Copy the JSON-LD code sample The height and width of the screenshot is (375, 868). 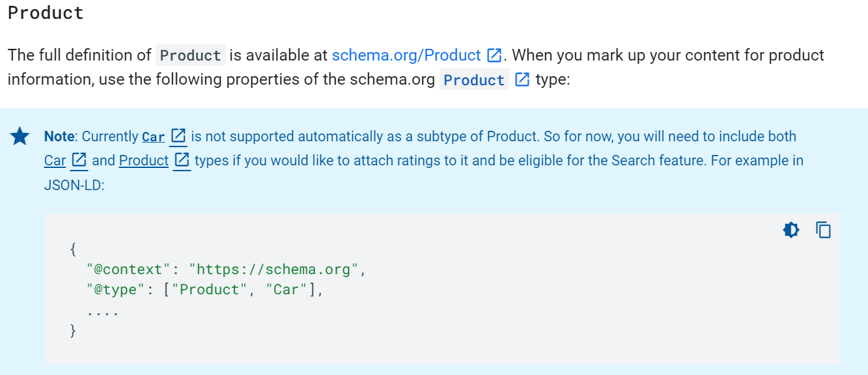click(824, 230)
